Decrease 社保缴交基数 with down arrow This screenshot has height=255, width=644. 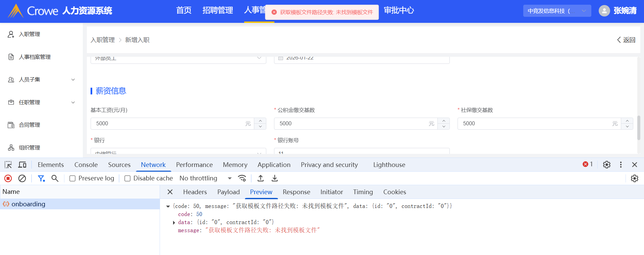[x=627, y=127]
